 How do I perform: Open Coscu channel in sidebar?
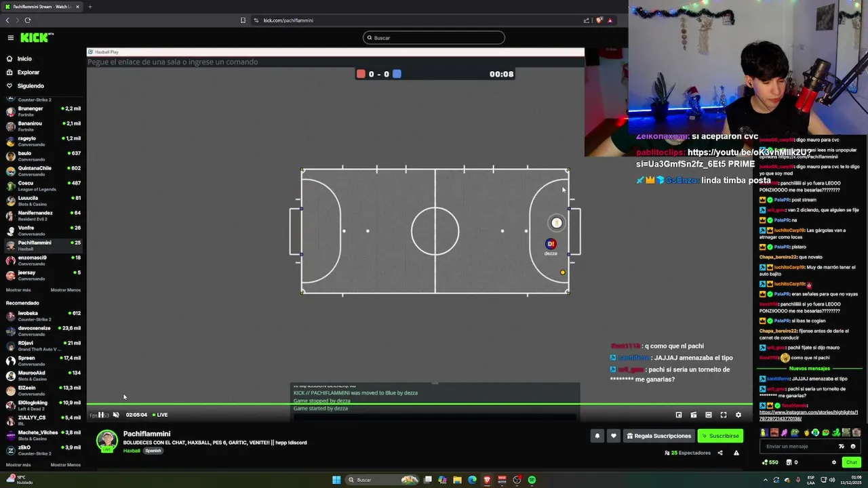(x=42, y=186)
